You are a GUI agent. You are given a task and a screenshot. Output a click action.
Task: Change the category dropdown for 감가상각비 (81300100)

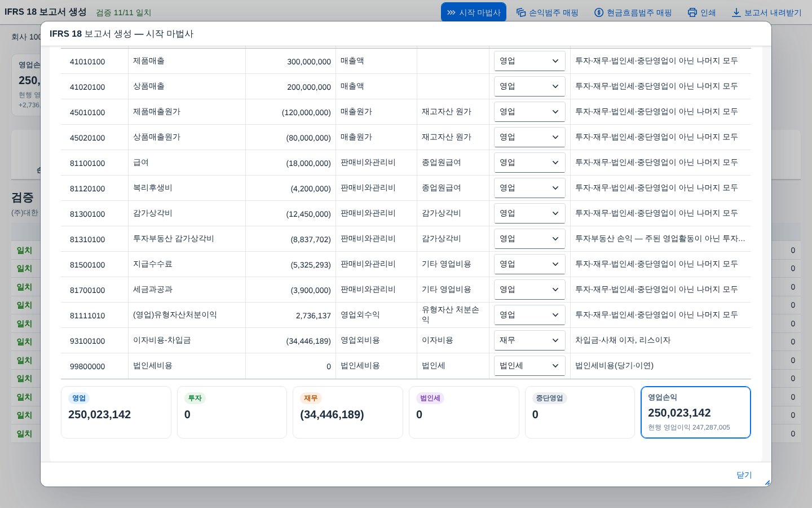point(529,213)
